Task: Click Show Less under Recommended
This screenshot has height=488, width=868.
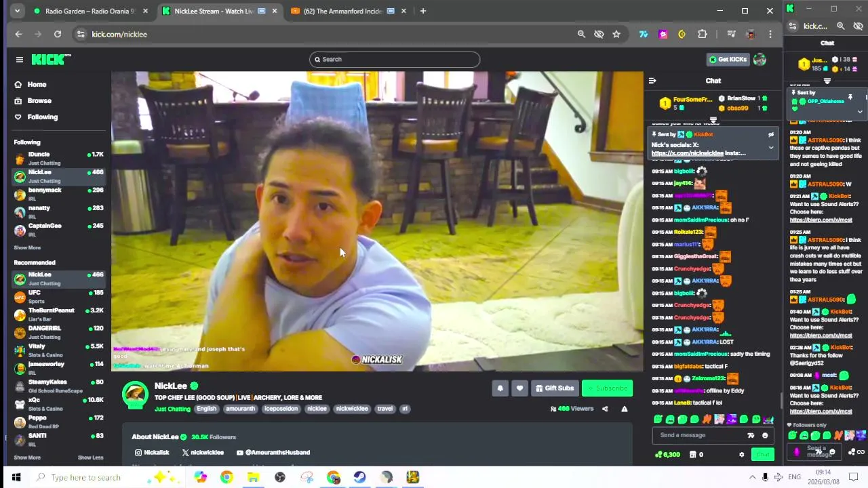Action: [x=91, y=457]
